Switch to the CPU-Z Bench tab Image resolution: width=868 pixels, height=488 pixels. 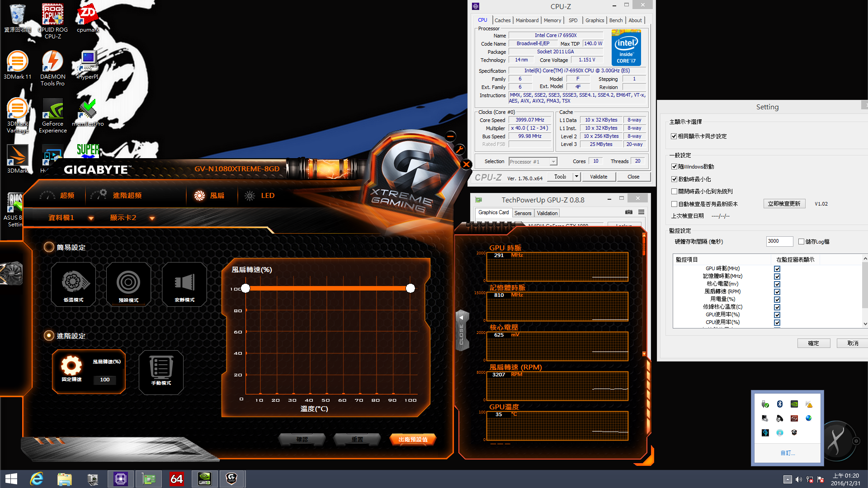click(616, 20)
